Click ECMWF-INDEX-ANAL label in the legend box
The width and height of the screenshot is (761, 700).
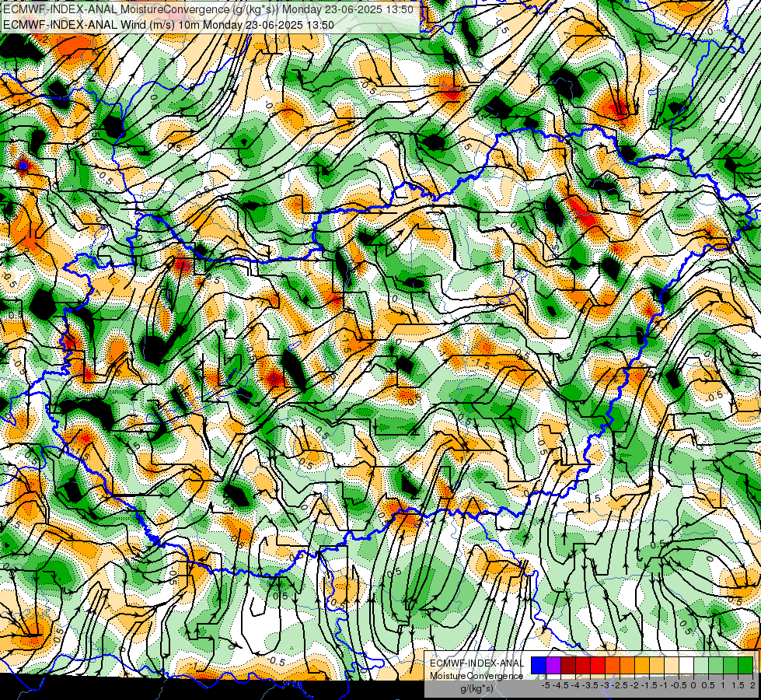click(x=477, y=663)
